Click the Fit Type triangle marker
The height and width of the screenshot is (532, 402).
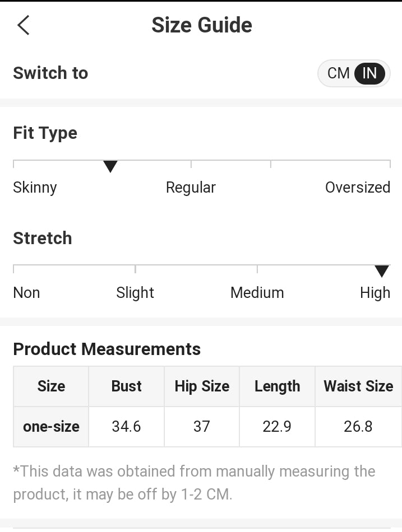tap(110, 166)
